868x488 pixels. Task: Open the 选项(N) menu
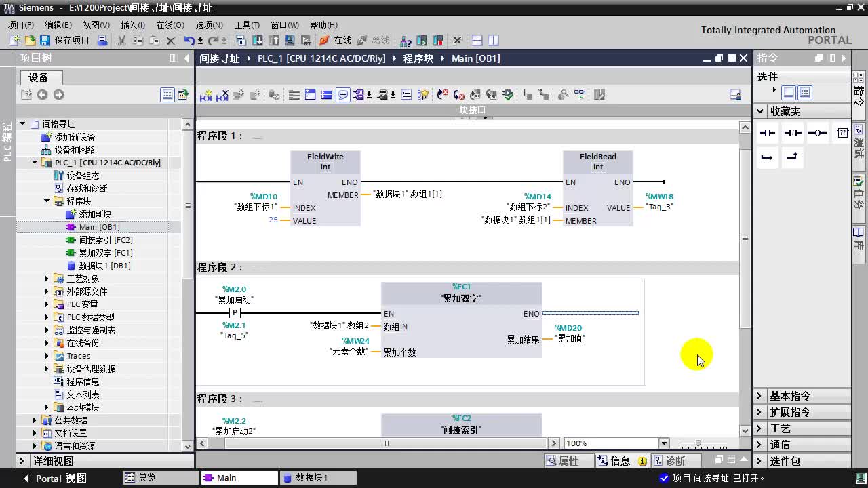click(x=209, y=25)
